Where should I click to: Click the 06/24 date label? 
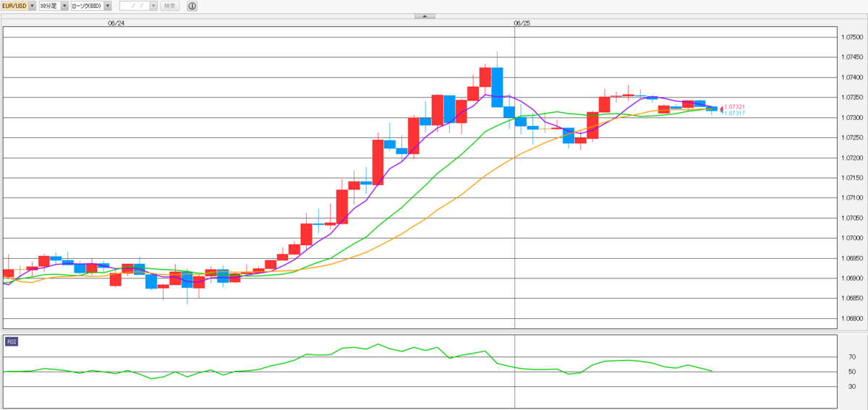(x=116, y=23)
